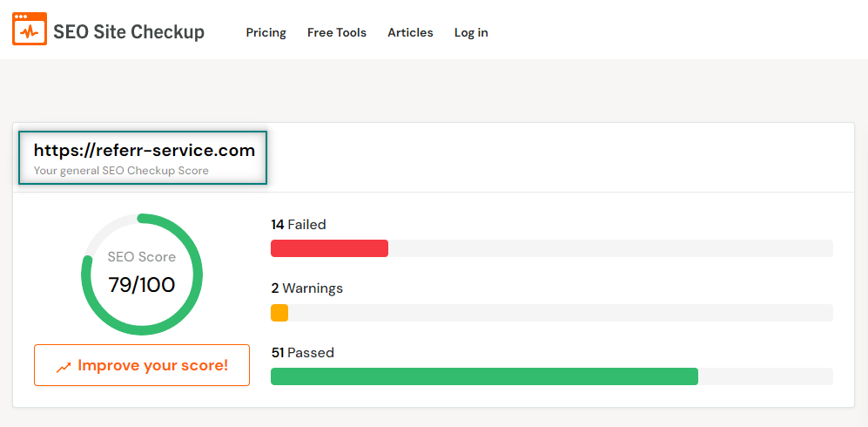The height and width of the screenshot is (427, 868).
Task: Click the 'SEO Score' label inside the gauge
Action: (x=142, y=257)
